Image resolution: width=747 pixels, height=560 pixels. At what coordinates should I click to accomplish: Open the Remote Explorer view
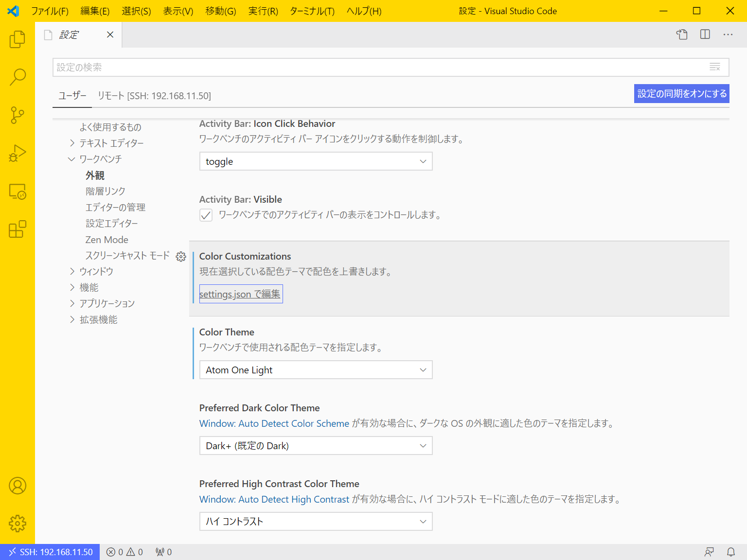coord(18,192)
